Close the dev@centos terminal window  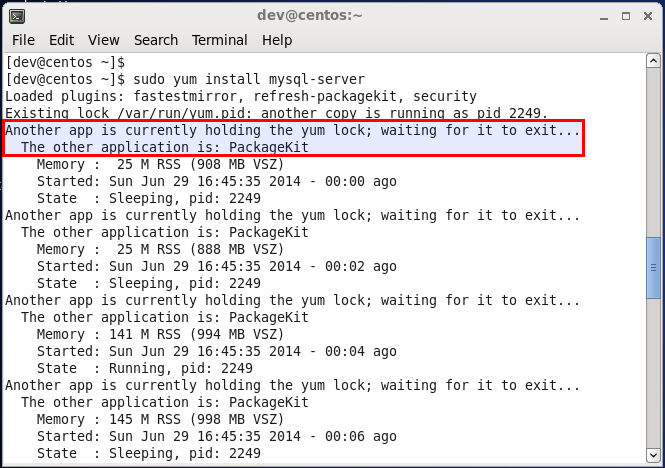tap(648, 16)
